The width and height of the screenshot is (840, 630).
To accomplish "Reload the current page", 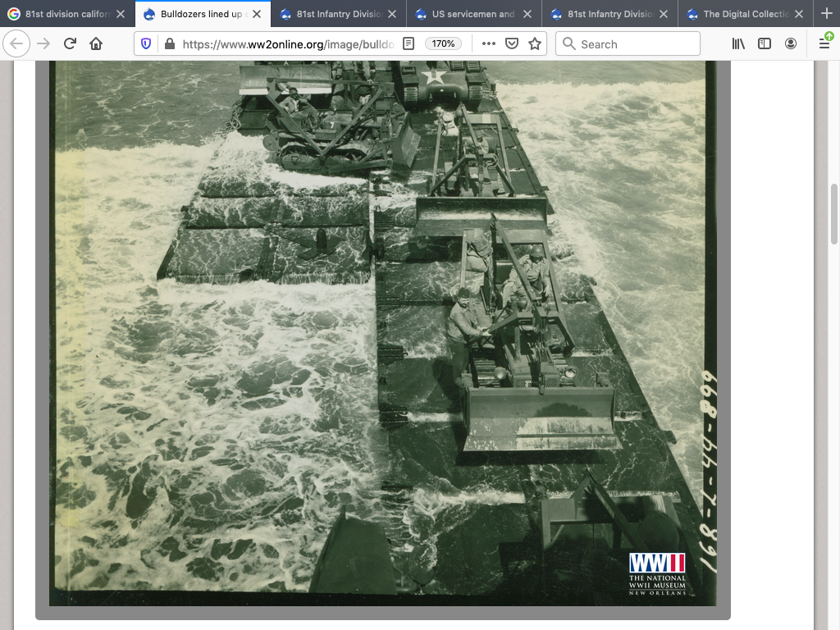I will [x=70, y=44].
